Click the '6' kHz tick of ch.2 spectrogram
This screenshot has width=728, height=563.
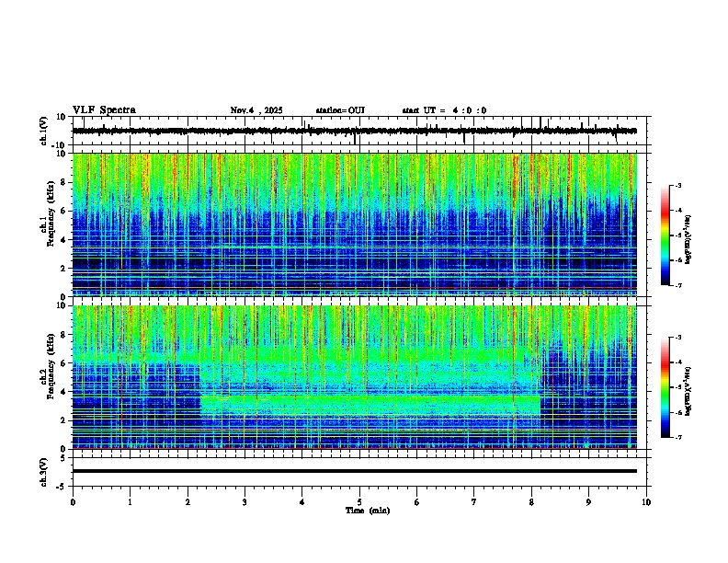coord(63,363)
